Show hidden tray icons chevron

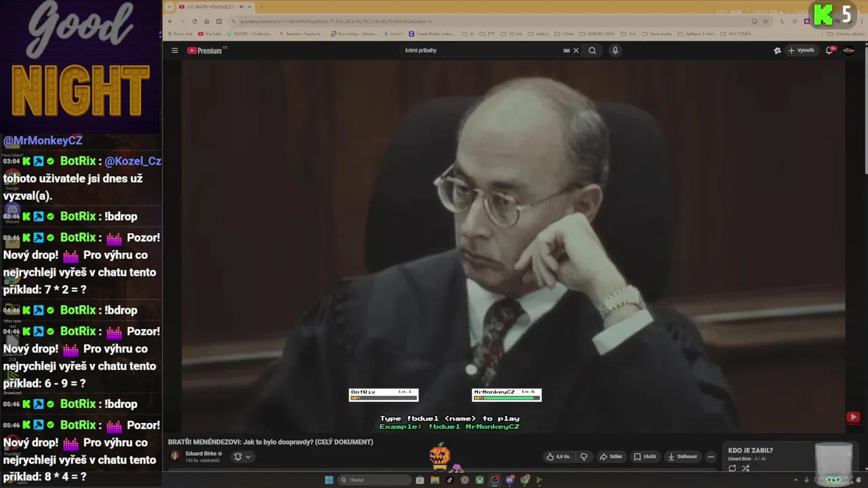pyautogui.click(x=796, y=480)
